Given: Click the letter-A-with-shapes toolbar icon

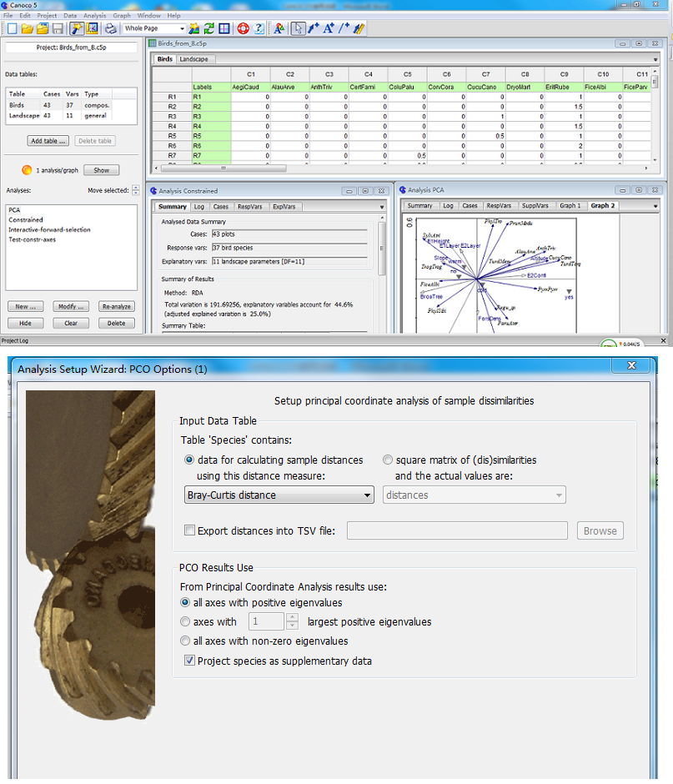Looking at the screenshot, I should tap(279, 28).
